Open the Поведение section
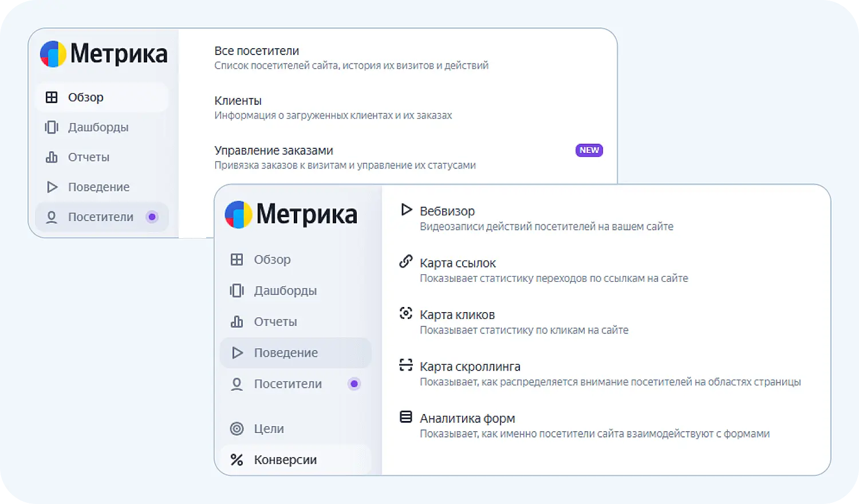This screenshot has height=504, width=859. point(286,353)
